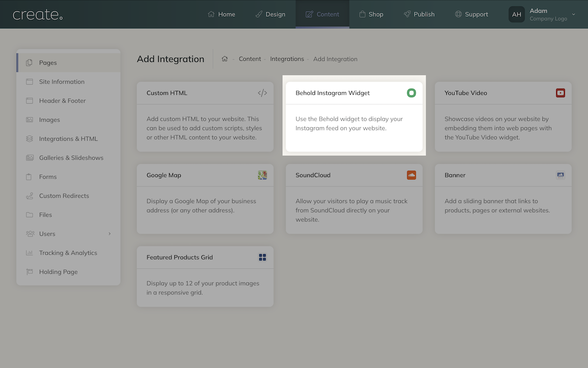Click the SoundCloud card description text
The height and width of the screenshot is (368, 588).
click(x=352, y=210)
